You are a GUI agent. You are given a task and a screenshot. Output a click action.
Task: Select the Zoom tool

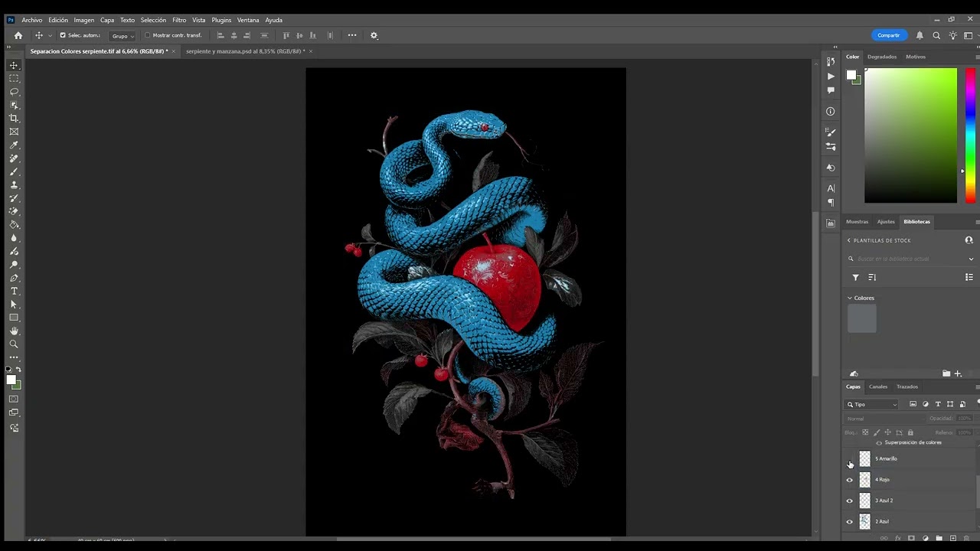[x=14, y=344]
